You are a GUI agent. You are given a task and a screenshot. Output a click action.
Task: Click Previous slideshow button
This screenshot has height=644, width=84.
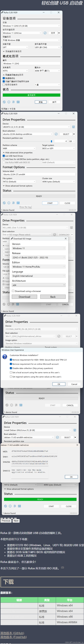[6, 521]
